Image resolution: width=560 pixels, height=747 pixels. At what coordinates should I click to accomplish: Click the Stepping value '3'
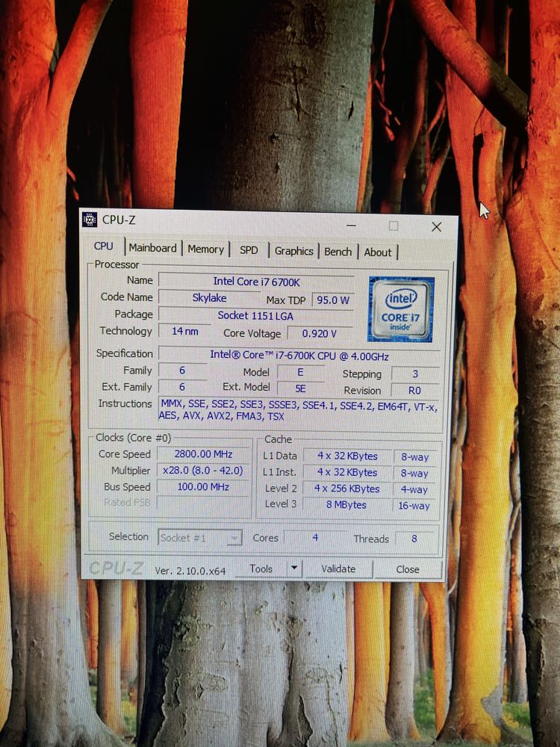click(x=414, y=374)
